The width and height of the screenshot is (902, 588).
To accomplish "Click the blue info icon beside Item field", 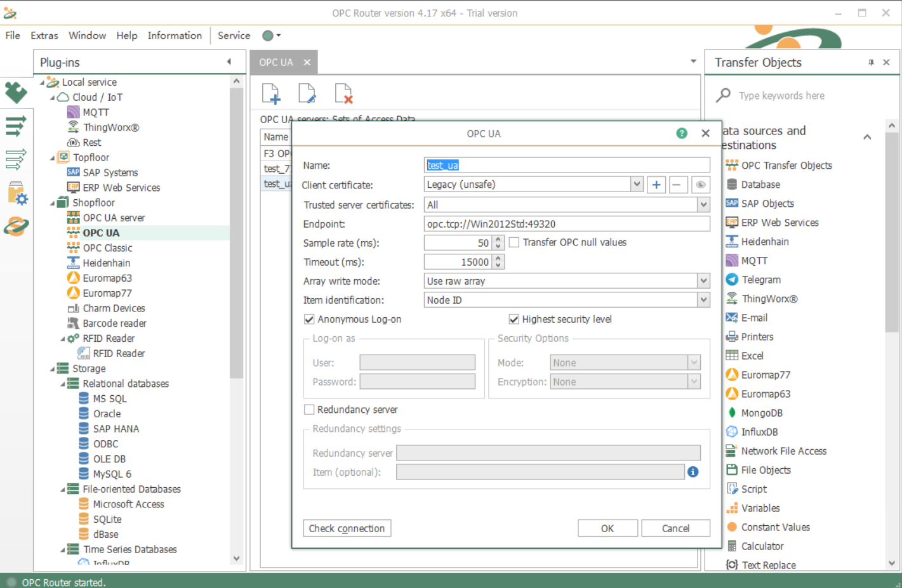I will pyautogui.click(x=693, y=472).
